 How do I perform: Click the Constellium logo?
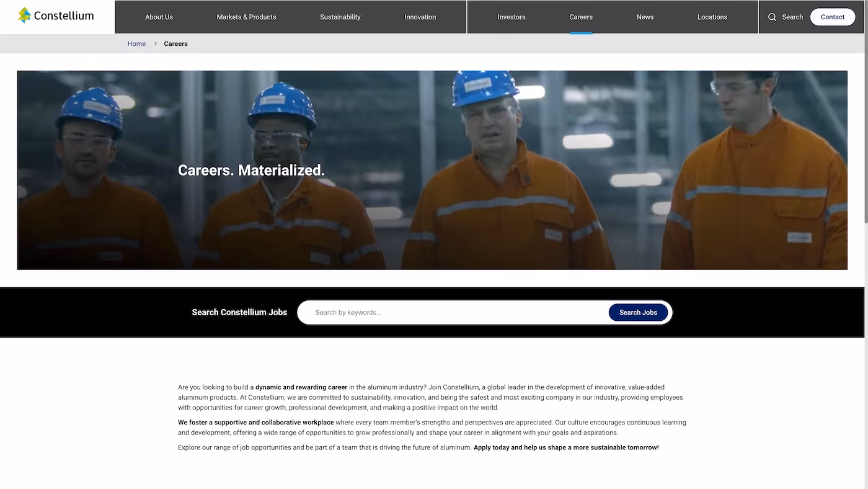pos(56,15)
